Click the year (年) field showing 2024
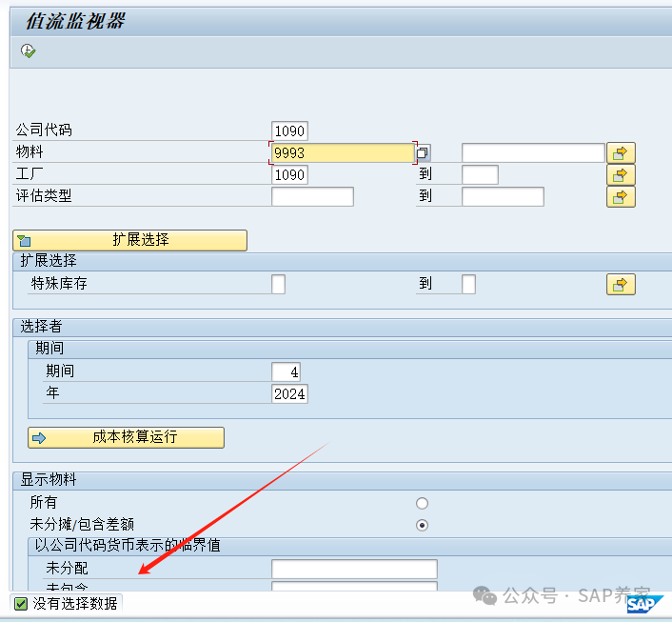This screenshot has height=622, width=672. (289, 393)
